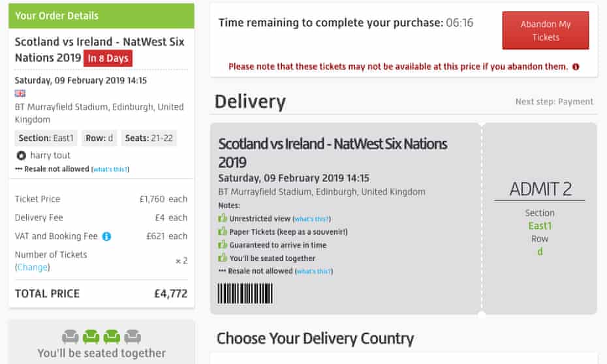
Task: Click the warning info icon after abandon notice
Action: tap(575, 67)
